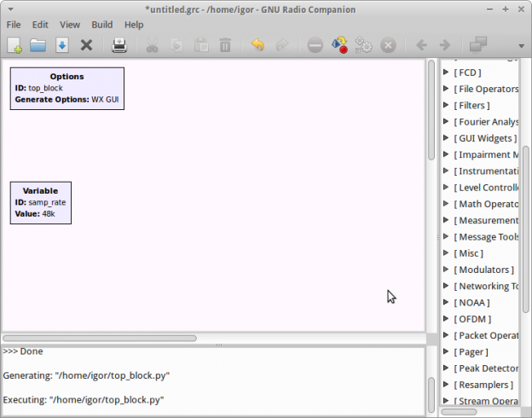Expand the OFDM category
The width and height of the screenshot is (532, 418).
tap(447, 319)
